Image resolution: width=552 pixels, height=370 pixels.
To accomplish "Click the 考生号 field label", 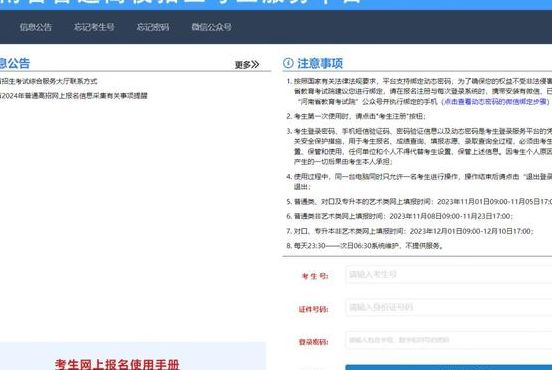I will (x=315, y=276).
